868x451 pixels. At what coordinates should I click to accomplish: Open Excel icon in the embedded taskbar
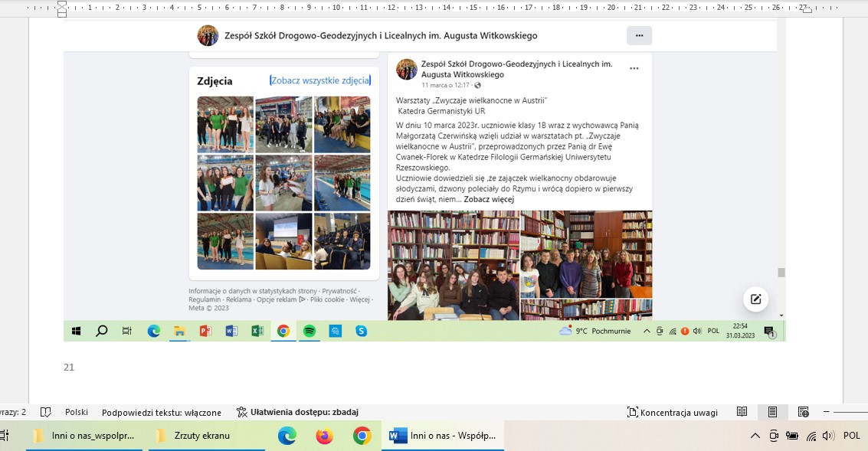(x=257, y=331)
